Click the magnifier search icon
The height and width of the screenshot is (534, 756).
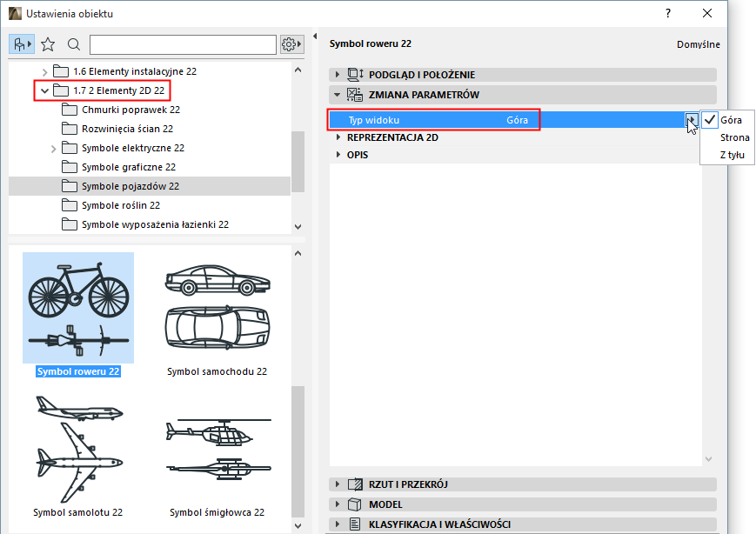pyautogui.click(x=74, y=45)
